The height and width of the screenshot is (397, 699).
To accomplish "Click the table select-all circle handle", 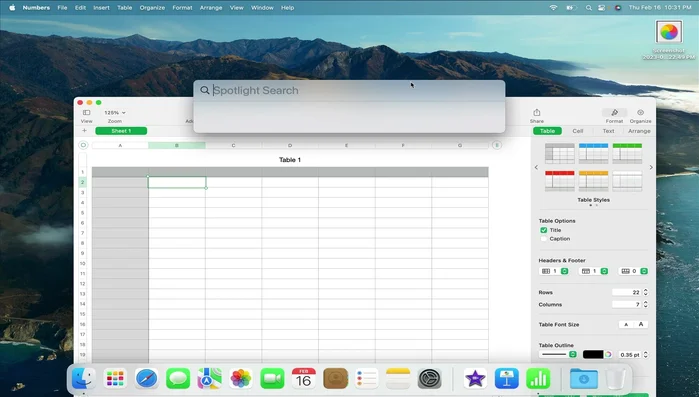I will click(x=83, y=145).
